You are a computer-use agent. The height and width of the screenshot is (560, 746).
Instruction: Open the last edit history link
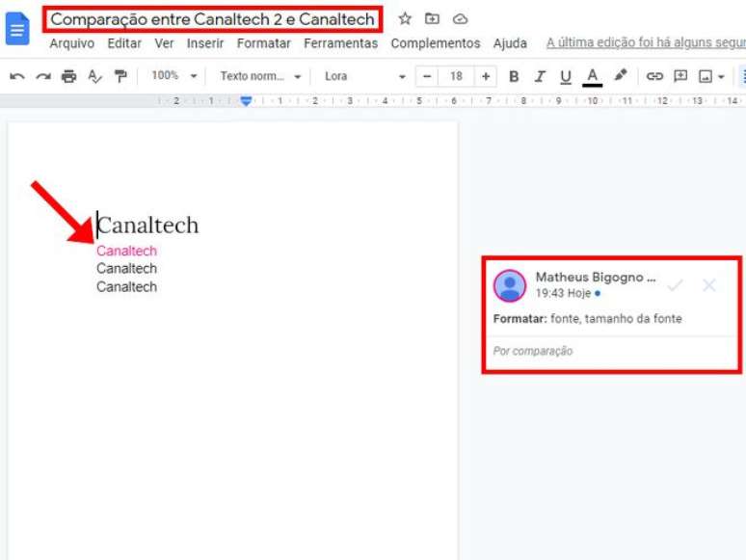[x=646, y=42]
